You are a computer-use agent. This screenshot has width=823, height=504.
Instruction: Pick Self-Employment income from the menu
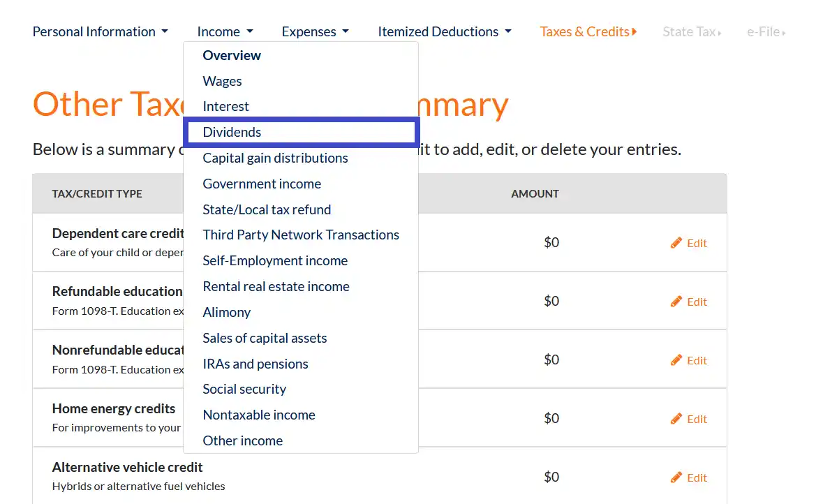(x=275, y=260)
